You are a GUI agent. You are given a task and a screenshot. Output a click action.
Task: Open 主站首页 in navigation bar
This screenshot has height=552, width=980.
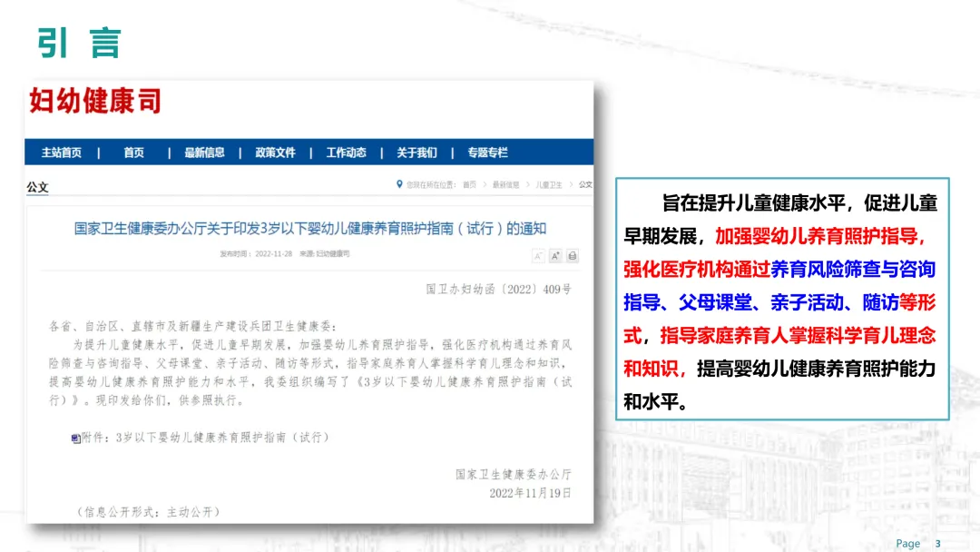tap(62, 153)
